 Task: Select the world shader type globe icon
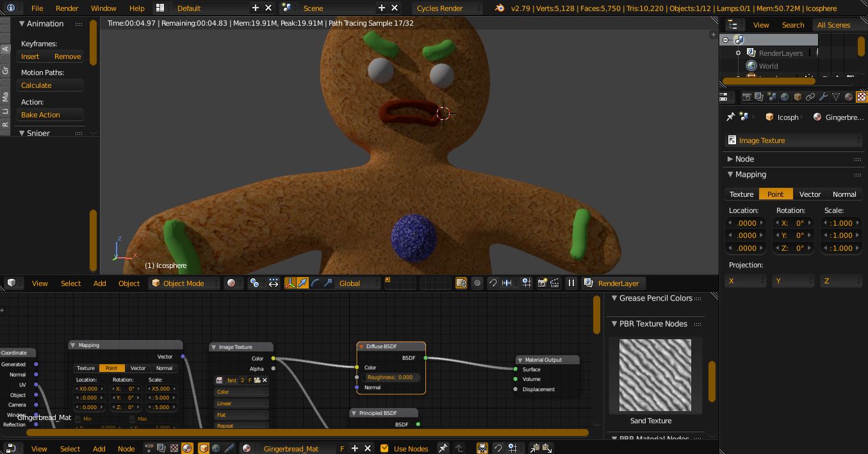216,448
